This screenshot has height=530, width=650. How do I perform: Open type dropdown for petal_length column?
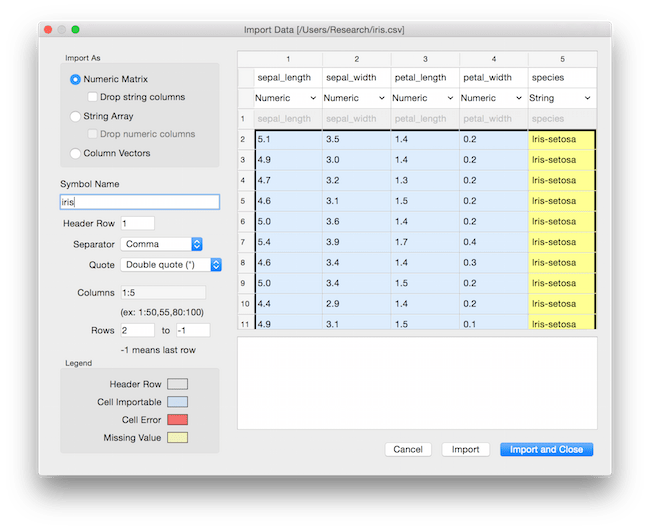[422, 98]
